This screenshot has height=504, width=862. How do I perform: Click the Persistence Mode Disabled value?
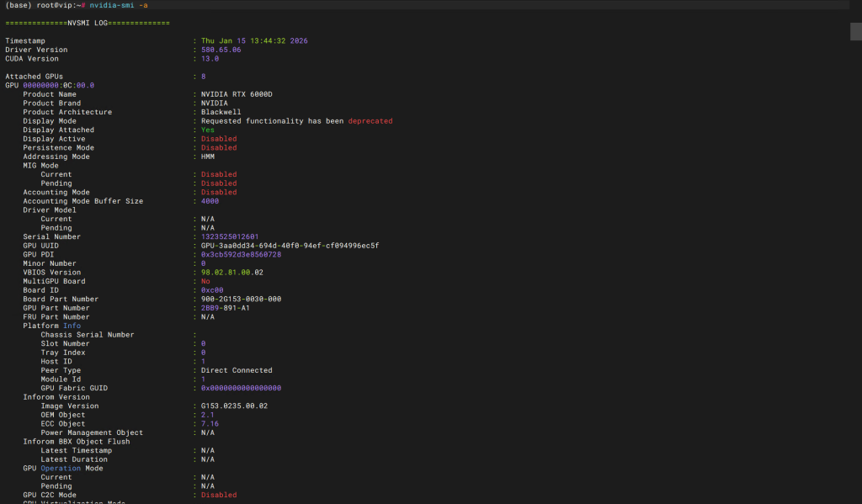coord(218,147)
